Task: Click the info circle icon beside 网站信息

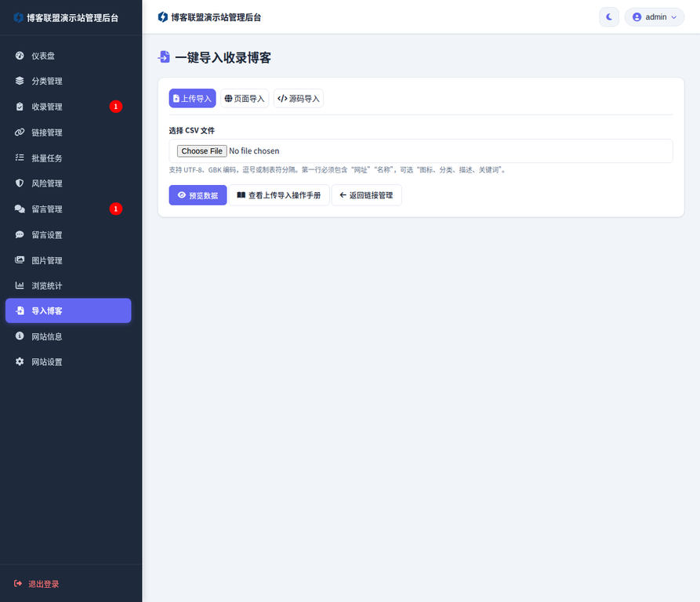Action: 20,336
